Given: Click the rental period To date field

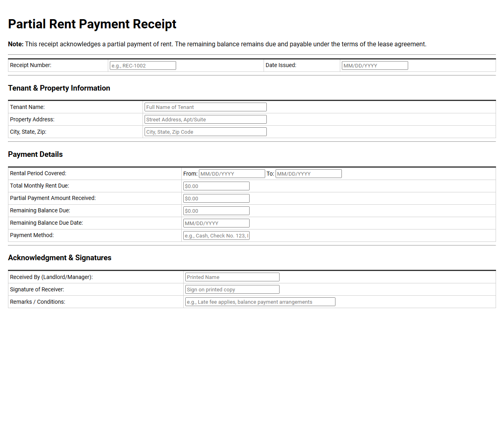Looking at the screenshot, I should (x=309, y=174).
